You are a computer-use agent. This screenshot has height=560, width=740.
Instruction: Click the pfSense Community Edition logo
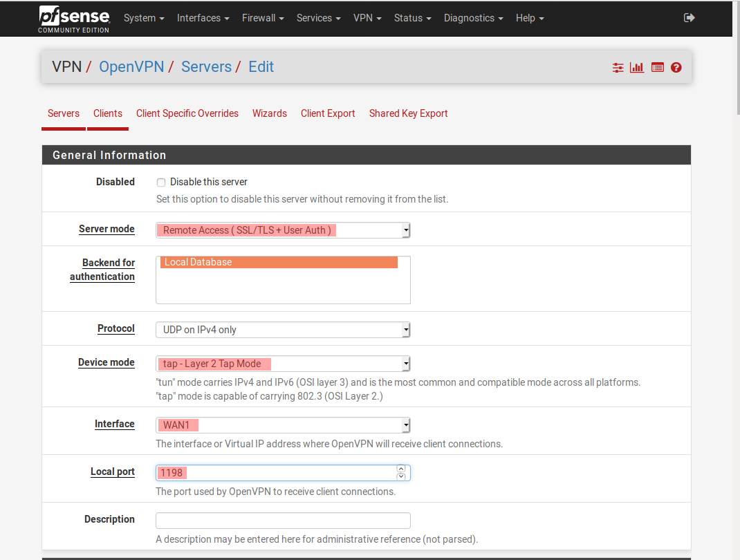coord(74,19)
